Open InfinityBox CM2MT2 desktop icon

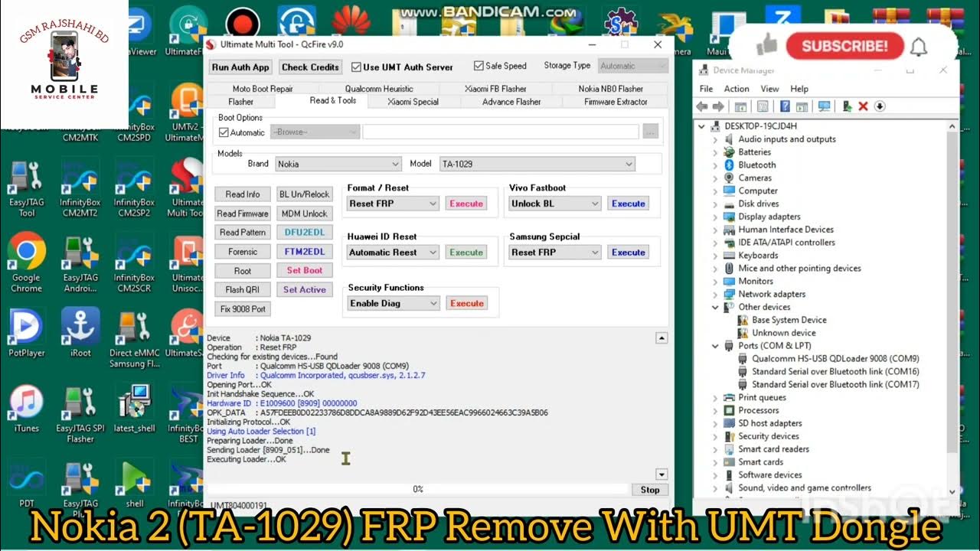coord(80,187)
